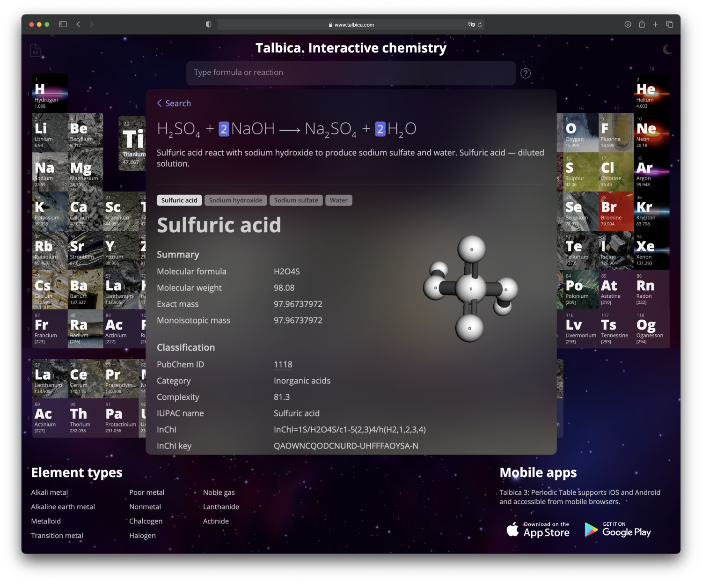702x588 pixels.
Task: Focus the formula or reaction input
Action: click(351, 73)
